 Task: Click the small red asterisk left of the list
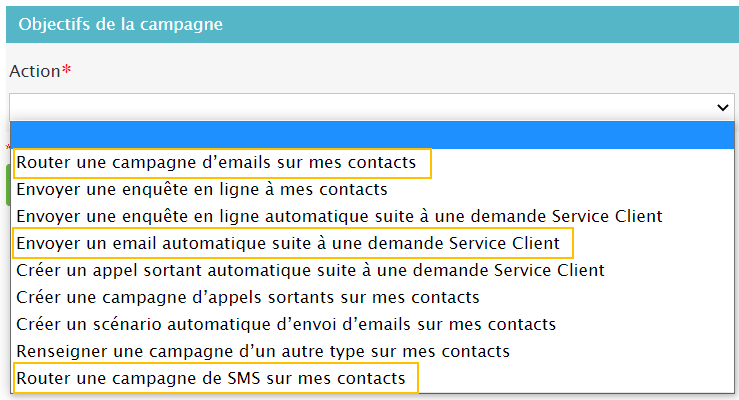[x=7, y=148]
